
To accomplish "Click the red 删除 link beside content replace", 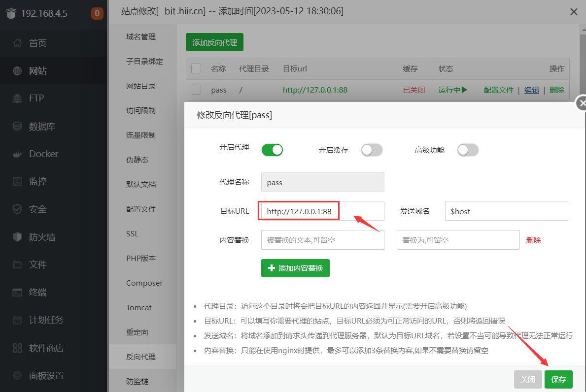I will click(533, 240).
